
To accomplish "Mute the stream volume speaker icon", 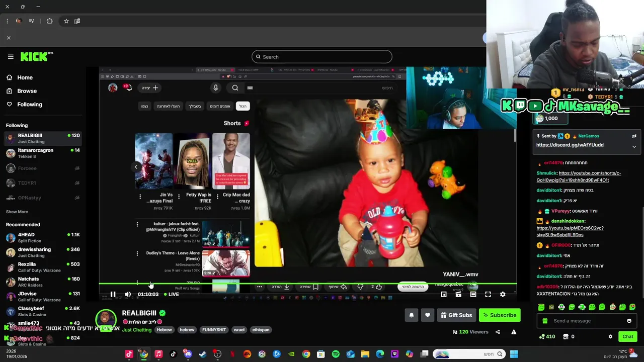I will pyautogui.click(x=128, y=294).
